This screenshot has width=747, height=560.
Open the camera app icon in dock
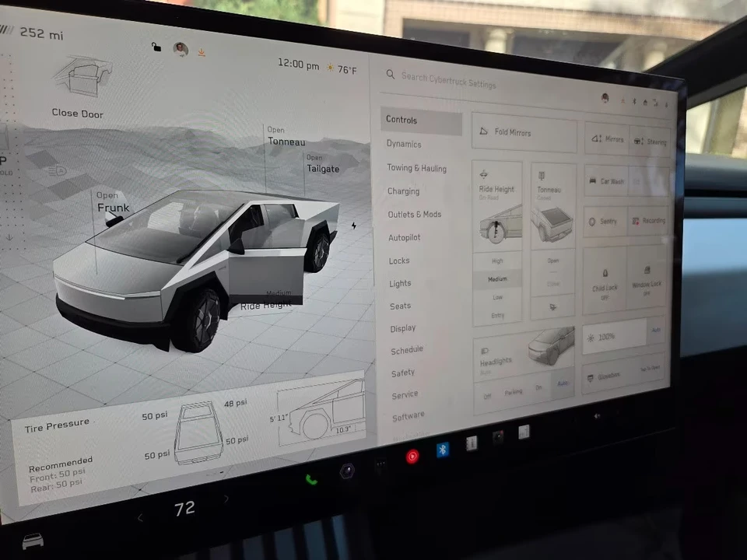click(x=347, y=471)
